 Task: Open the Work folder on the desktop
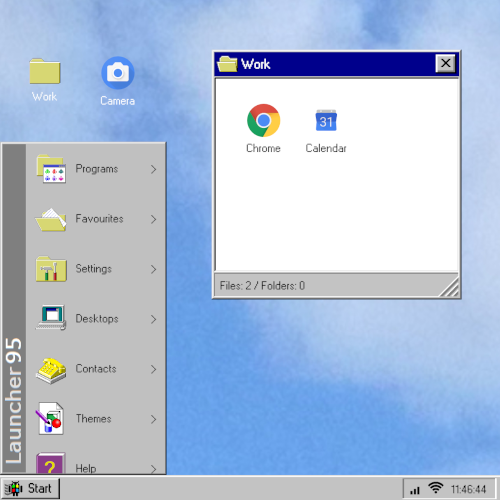45,71
